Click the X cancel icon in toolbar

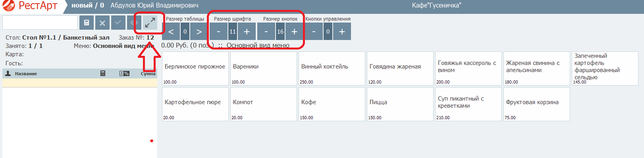point(102,23)
